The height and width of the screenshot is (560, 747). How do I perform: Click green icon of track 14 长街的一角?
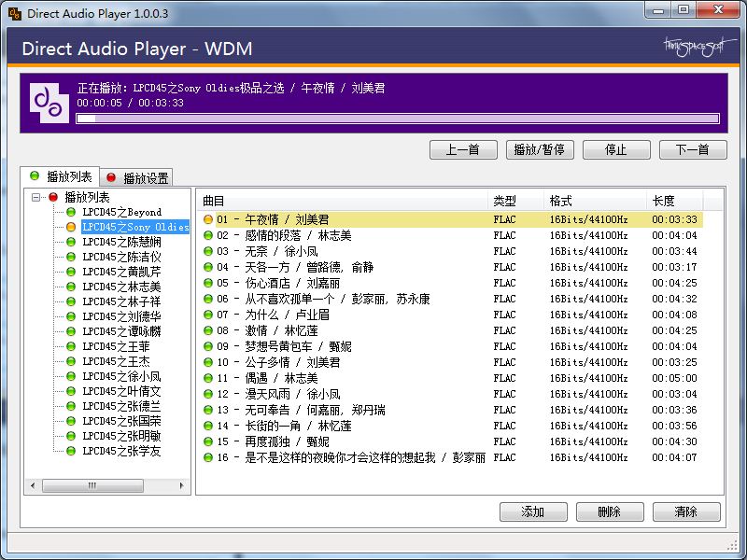pos(208,426)
